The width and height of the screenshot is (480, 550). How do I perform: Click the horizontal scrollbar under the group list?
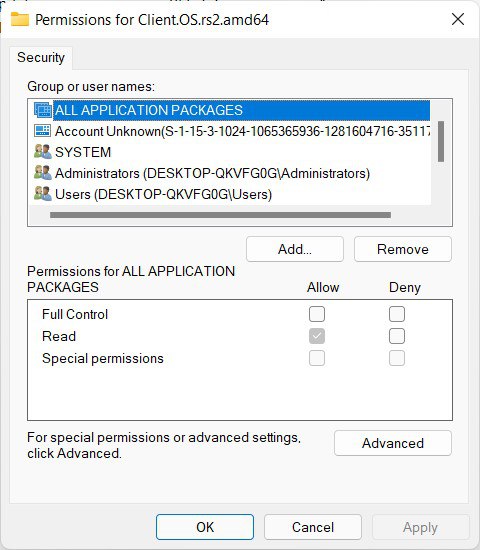point(220,215)
